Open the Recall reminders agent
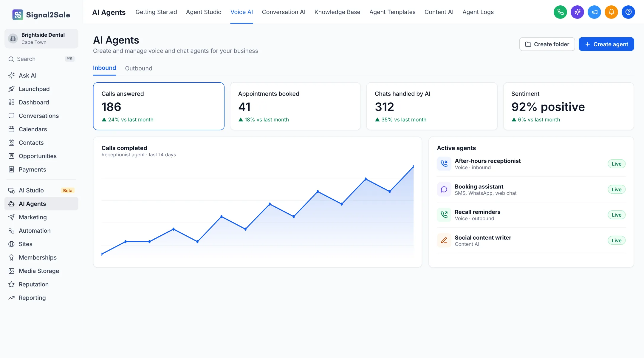This screenshot has width=644, height=358. (x=531, y=215)
